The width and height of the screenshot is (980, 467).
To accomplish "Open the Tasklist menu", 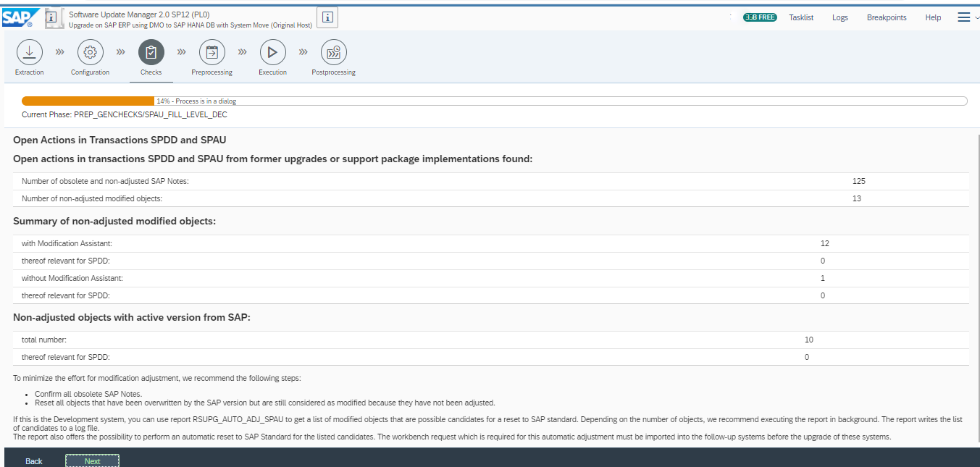I will (x=801, y=17).
